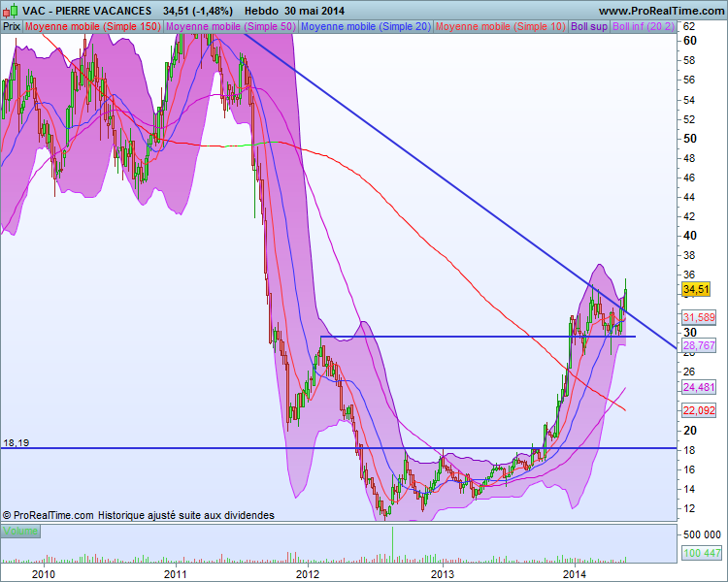The width and height of the screenshot is (728, 582).
Task: Click the 22,092 value tag
Action: point(699,410)
